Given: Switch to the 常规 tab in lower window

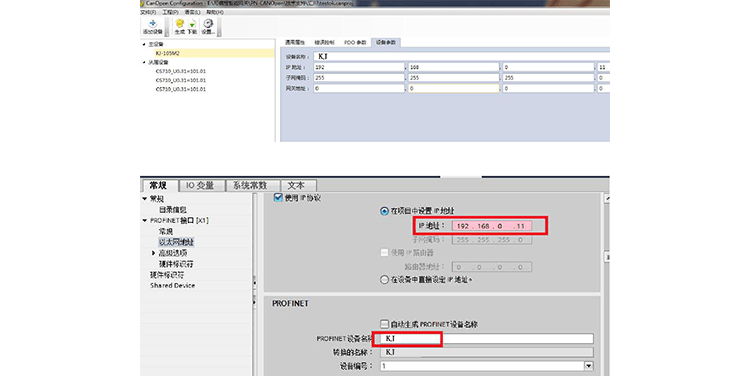Looking at the screenshot, I should (x=159, y=186).
